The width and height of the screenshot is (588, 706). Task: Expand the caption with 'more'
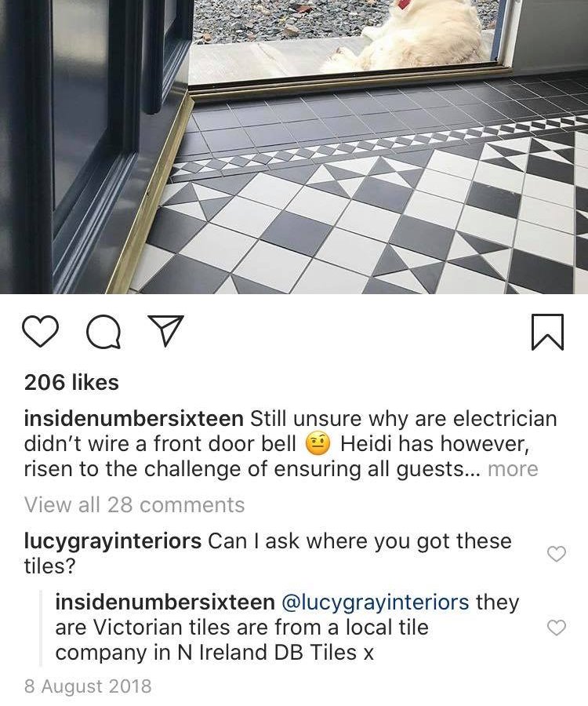pyautogui.click(x=513, y=469)
